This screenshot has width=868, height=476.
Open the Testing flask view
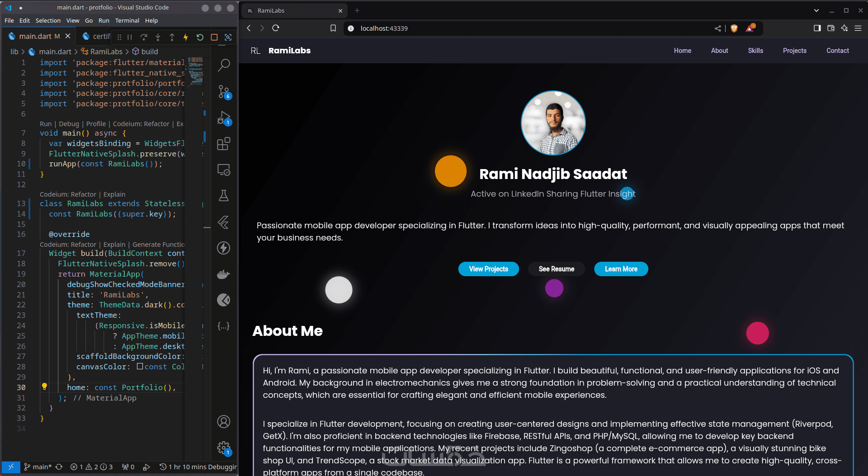[x=224, y=196]
